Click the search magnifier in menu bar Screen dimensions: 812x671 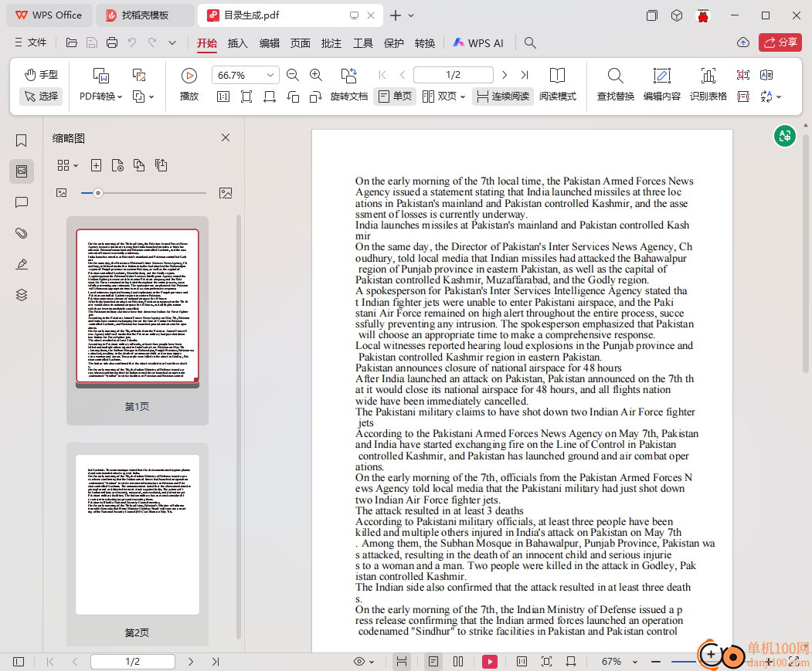point(530,42)
